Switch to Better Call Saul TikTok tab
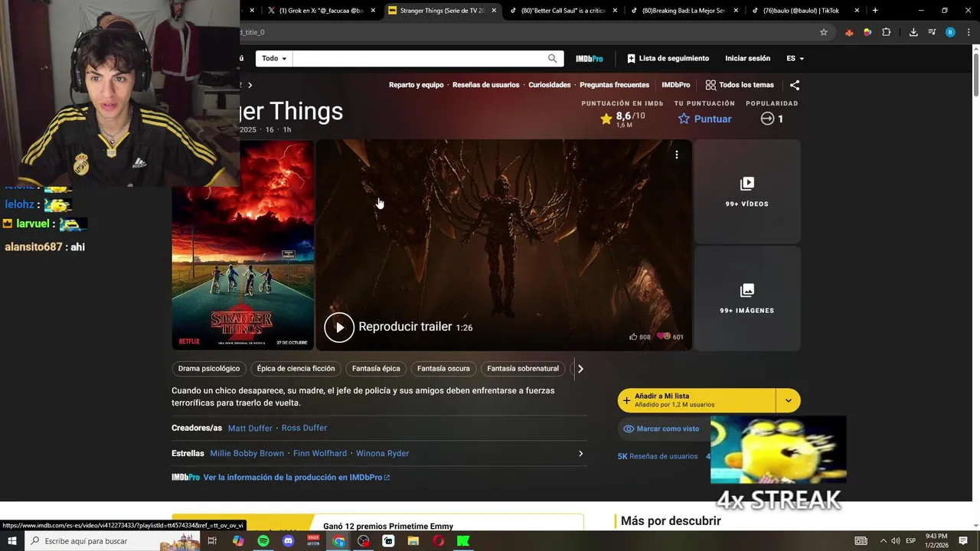This screenshot has width=980, height=551. click(563, 11)
